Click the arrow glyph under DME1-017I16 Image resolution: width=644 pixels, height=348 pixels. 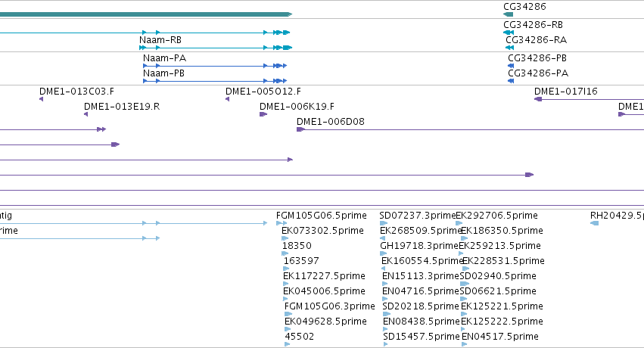tap(538, 99)
